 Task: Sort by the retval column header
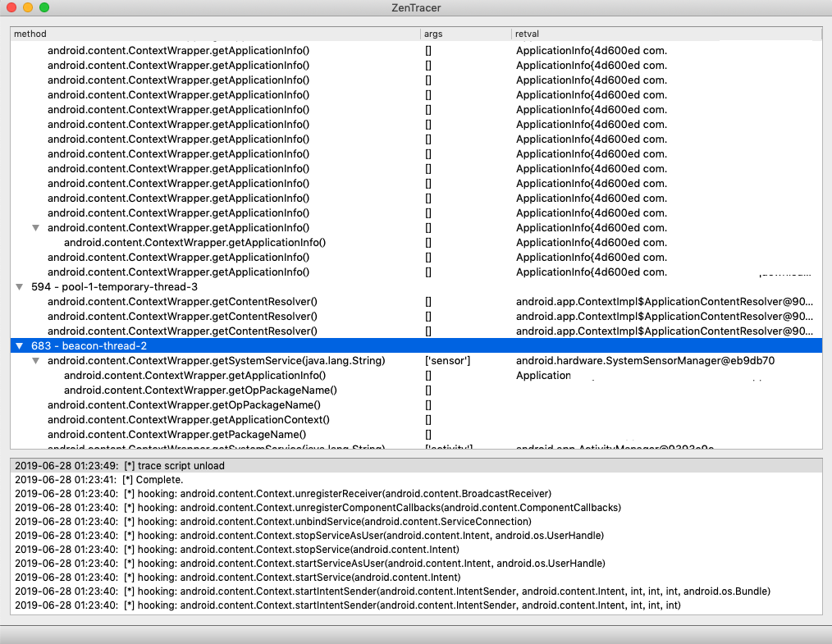pos(666,34)
